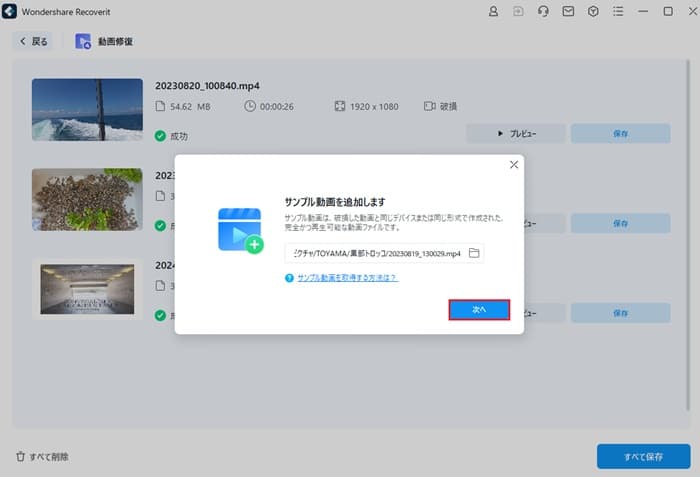The height and width of the screenshot is (477, 700).
Task: Save the second repaired video
Action: pos(621,223)
